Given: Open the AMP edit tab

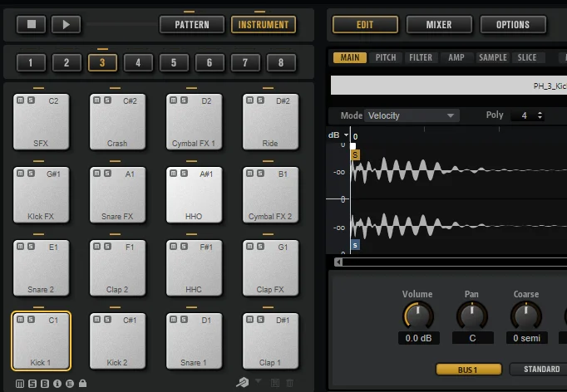Looking at the screenshot, I should 456,57.
